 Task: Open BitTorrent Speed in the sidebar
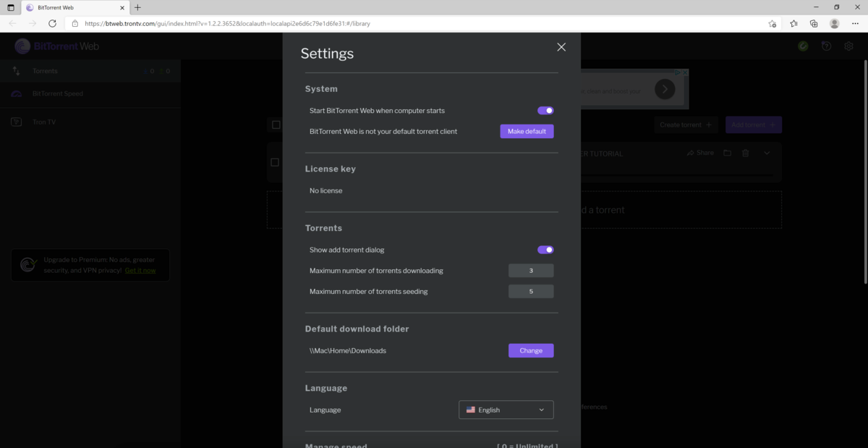90,93
